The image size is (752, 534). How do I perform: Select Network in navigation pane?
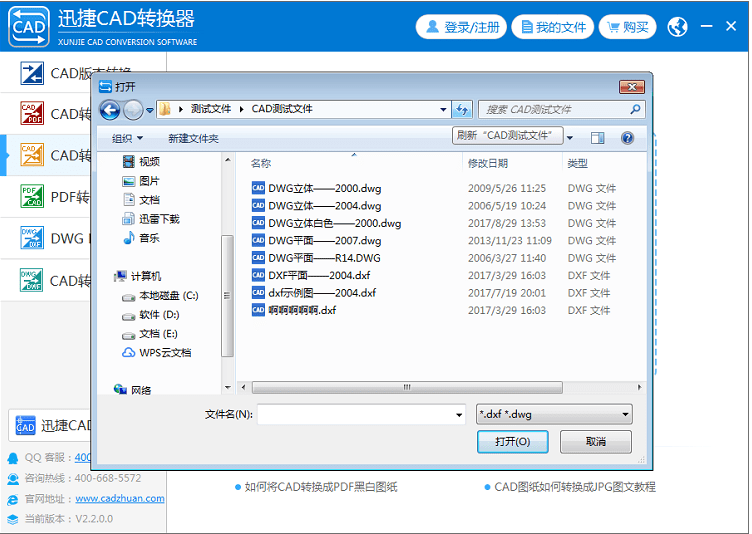pyautogui.click(x=133, y=390)
